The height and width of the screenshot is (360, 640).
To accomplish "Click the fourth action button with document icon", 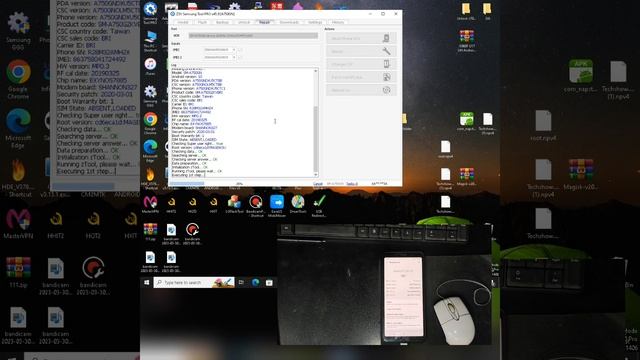I will tap(361, 77).
